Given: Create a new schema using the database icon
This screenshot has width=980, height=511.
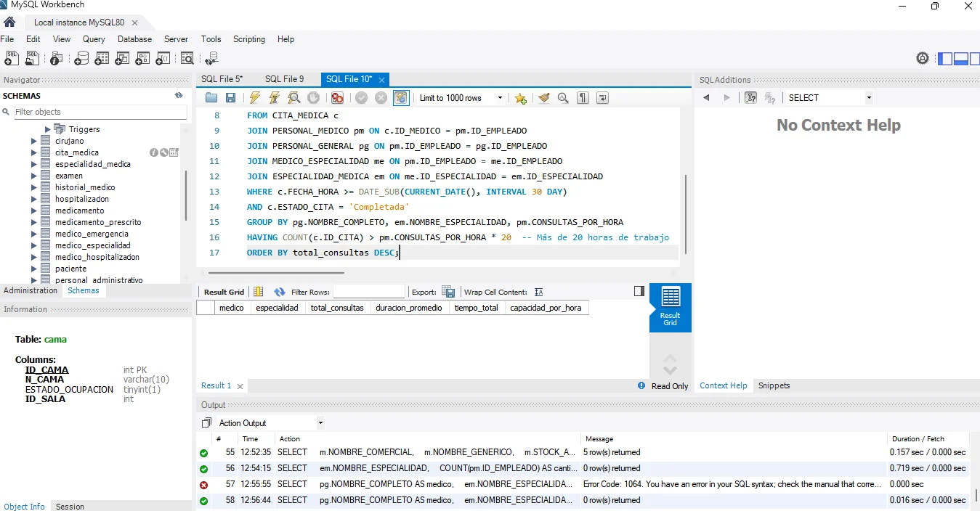Looking at the screenshot, I should (x=81, y=59).
